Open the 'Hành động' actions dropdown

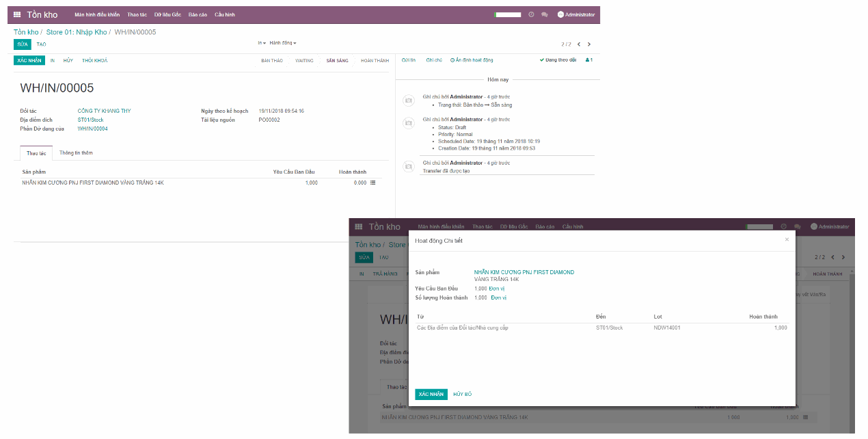tap(278, 42)
